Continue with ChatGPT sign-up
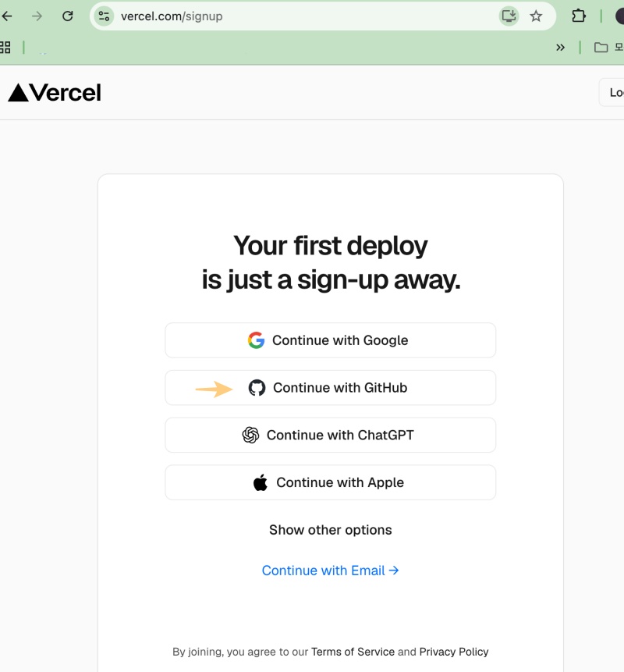Viewport: 624px width, 672px height. click(x=330, y=435)
